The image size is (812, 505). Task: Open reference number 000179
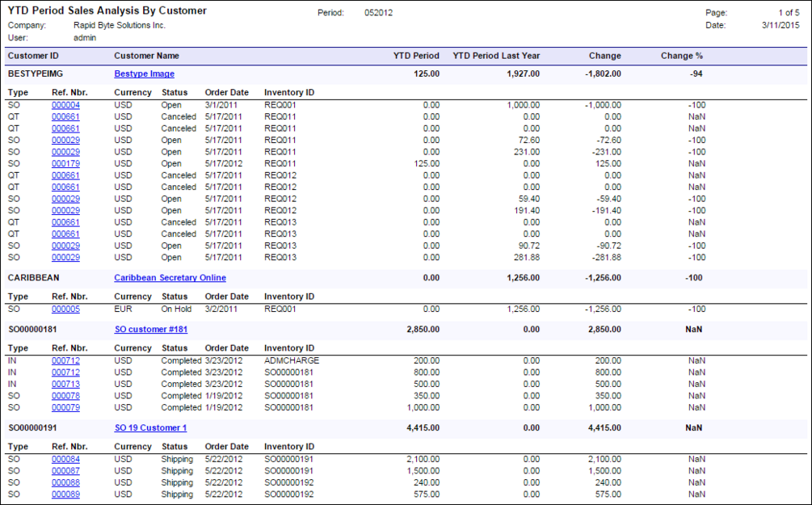click(65, 164)
